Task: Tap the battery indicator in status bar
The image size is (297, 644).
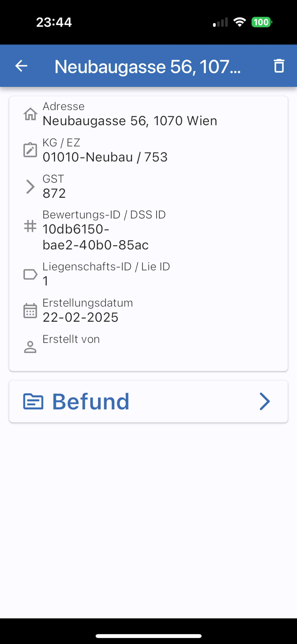Action: [262, 22]
